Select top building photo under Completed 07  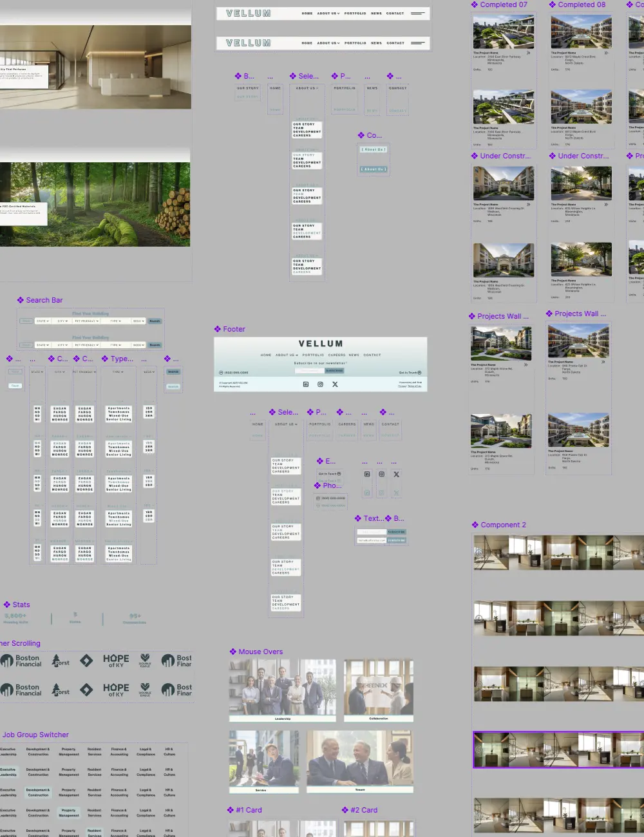[504, 32]
